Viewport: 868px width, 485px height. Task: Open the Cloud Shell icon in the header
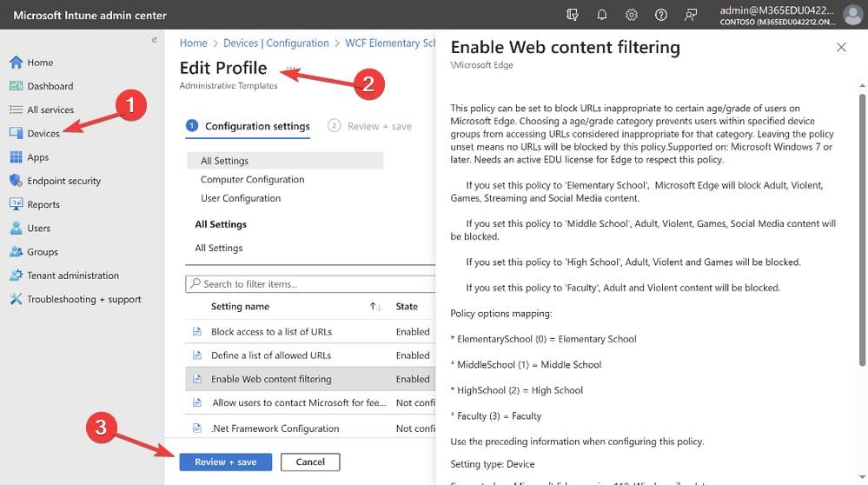(573, 15)
